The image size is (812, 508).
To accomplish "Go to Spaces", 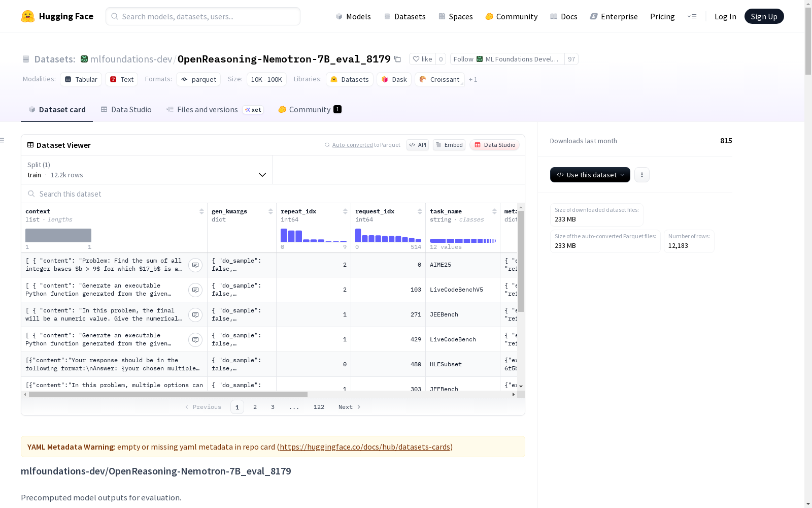I will tap(456, 16).
